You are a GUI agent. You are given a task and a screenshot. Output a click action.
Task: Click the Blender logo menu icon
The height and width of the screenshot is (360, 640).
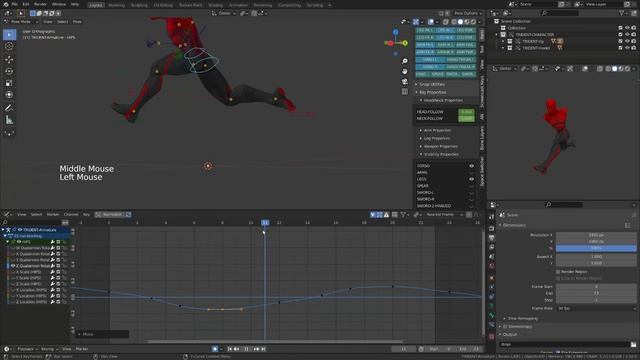pyautogui.click(x=5, y=4)
